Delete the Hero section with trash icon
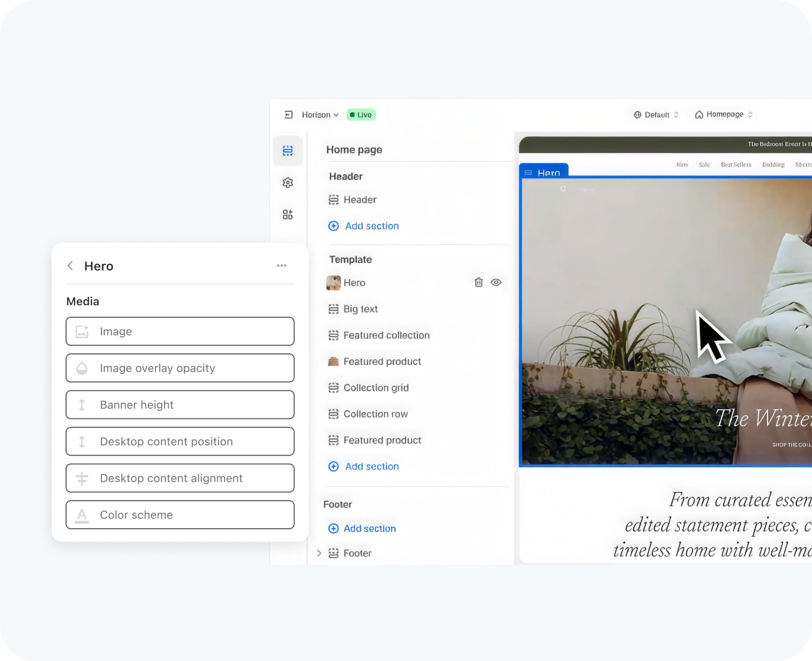 click(479, 282)
